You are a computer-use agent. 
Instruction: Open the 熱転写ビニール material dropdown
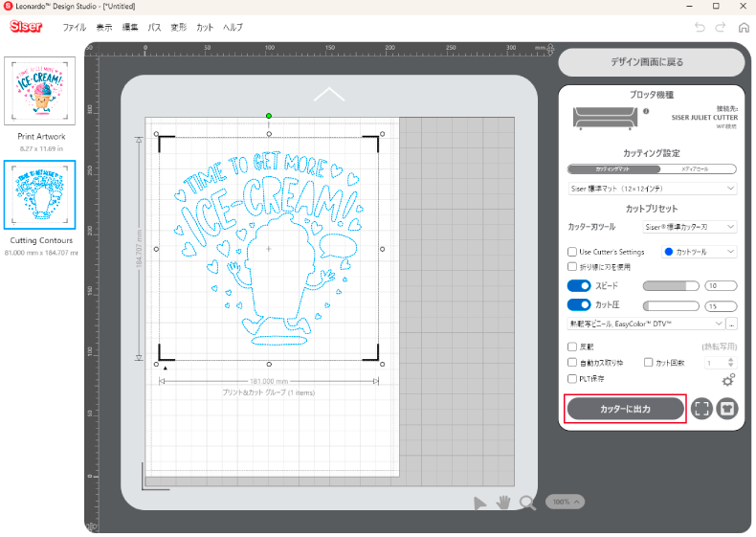646,324
